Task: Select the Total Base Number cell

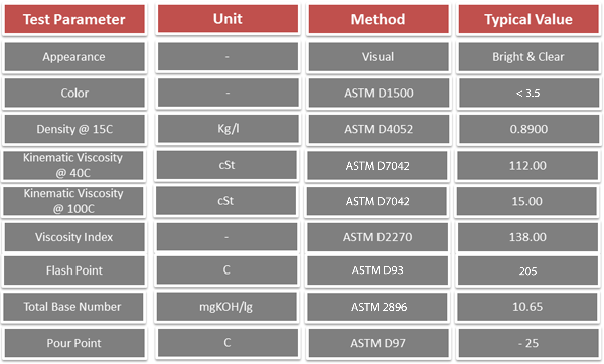Action: [73, 306]
